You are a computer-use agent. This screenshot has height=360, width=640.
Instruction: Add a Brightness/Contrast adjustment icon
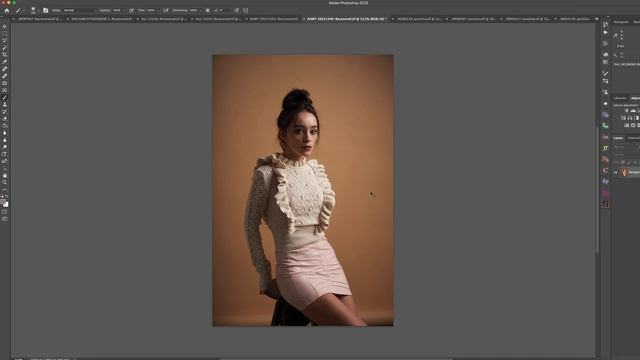click(x=627, y=111)
